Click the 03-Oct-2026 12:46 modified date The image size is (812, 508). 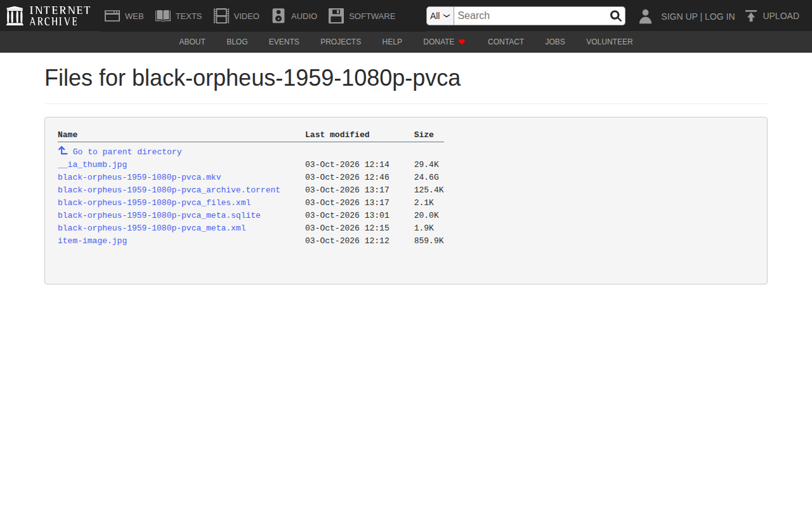click(x=347, y=177)
